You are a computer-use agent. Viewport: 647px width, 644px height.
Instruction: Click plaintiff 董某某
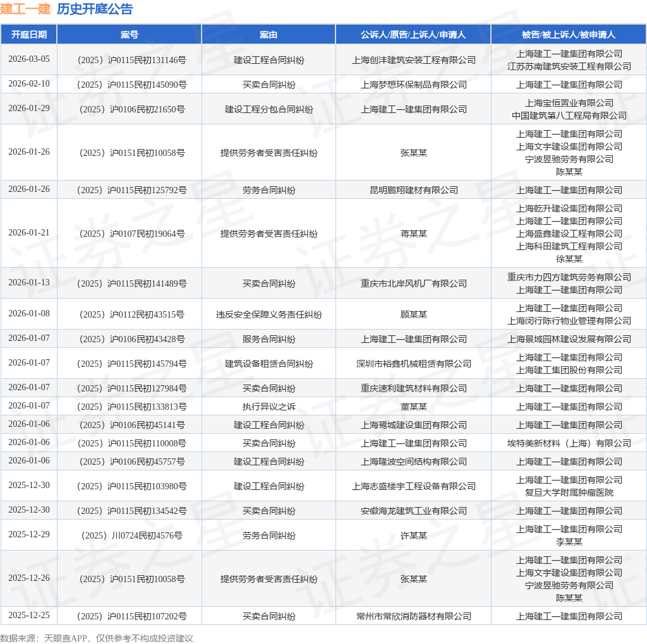[x=413, y=407]
